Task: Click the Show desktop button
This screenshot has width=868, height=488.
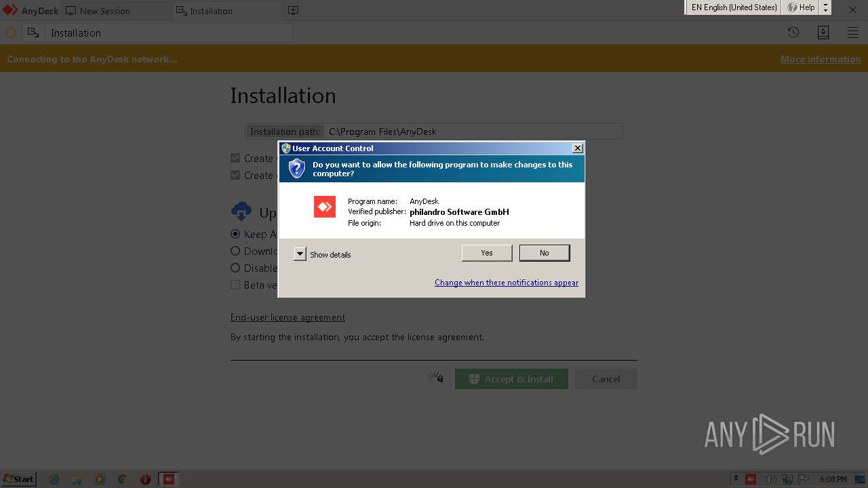Action: coord(861,479)
